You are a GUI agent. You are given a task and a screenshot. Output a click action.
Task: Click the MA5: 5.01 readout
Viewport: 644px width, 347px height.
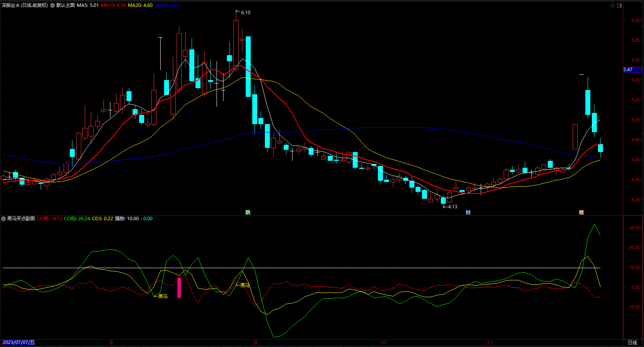pos(88,5)
